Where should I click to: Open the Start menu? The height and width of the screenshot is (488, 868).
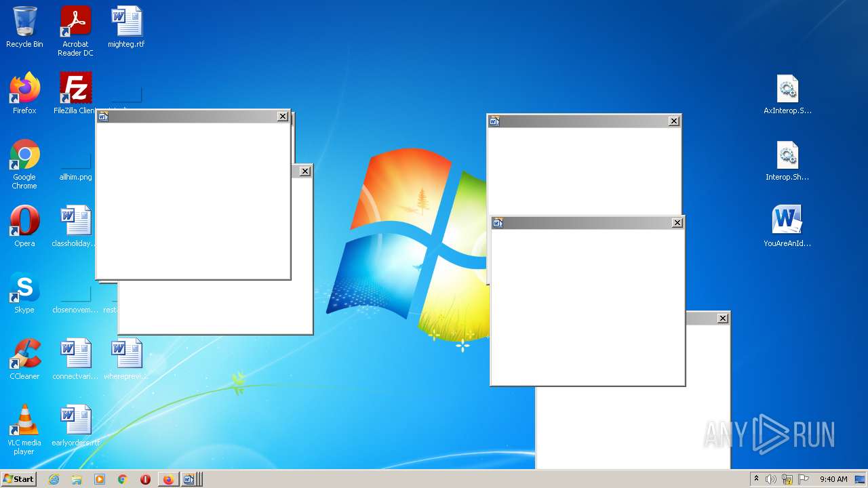pos(18,479)
